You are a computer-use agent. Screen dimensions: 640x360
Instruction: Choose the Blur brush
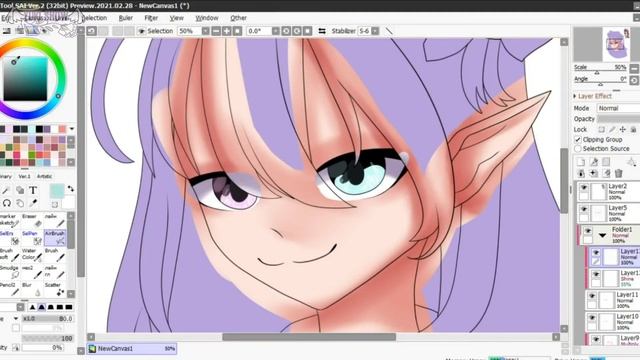(32, 289)
